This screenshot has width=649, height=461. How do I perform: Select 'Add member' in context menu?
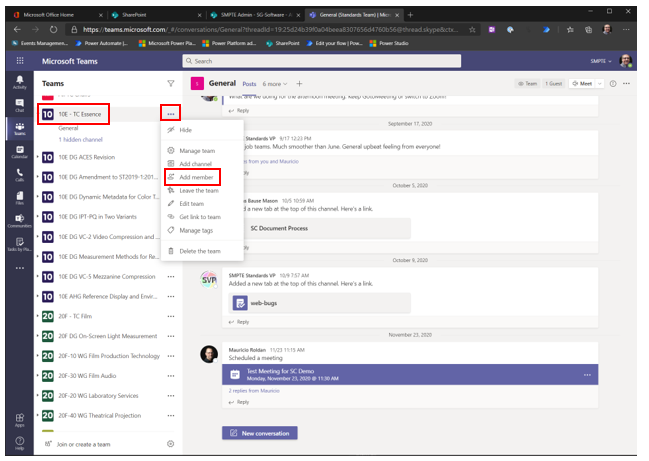pos(197,177)
